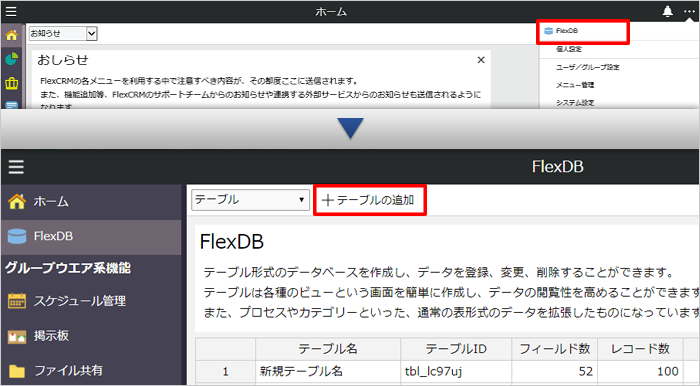Image resolution: width=700 pixels, height=386 pixels.
Task: Select the shopping basket sidebar icon
Action: 12,83
